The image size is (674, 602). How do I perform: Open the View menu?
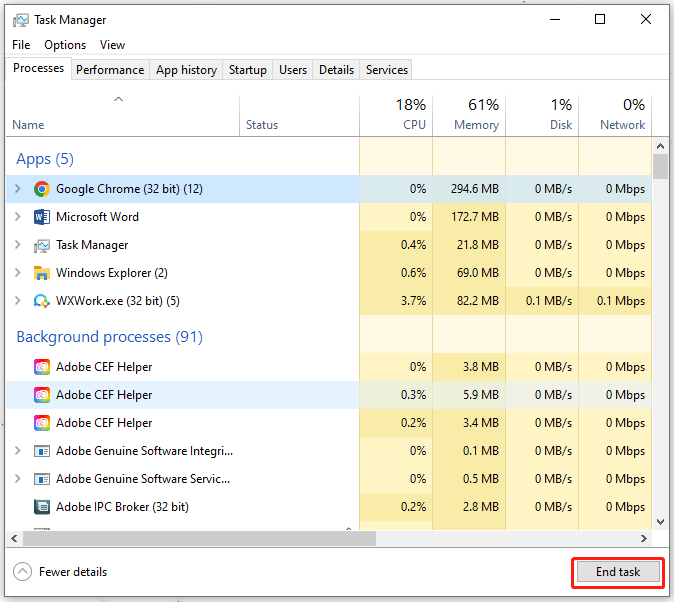point(112,45)
